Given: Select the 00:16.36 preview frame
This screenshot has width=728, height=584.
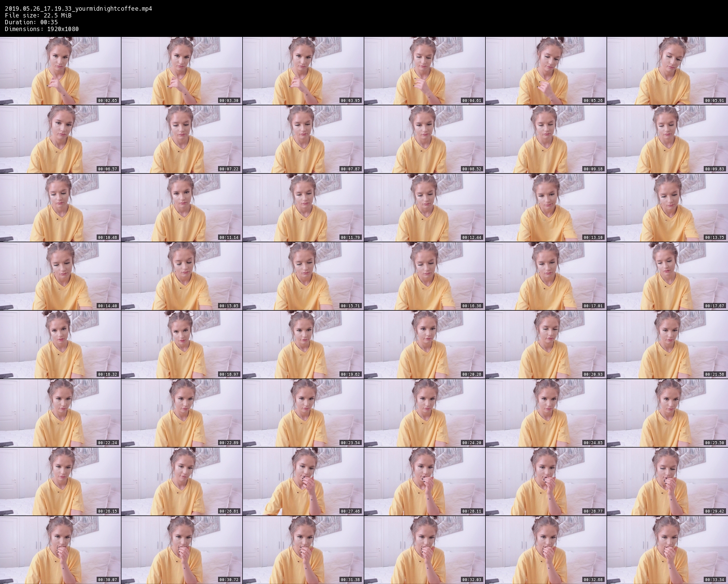Looking at the screenshot, I should pos(424,276).
